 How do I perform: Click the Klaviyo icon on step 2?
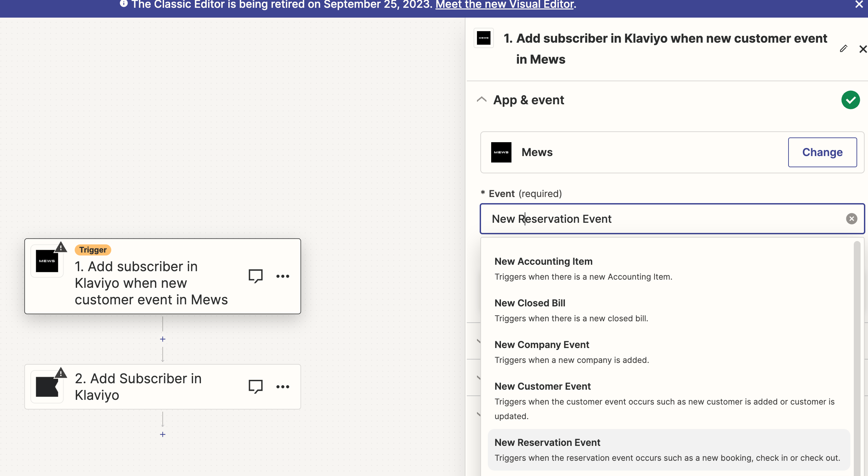coord(47,387)
